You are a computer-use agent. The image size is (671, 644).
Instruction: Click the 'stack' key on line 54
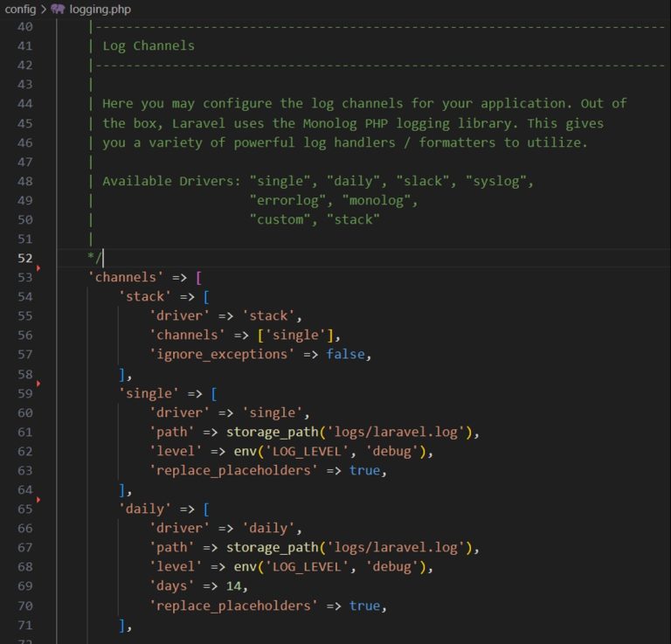145,296
